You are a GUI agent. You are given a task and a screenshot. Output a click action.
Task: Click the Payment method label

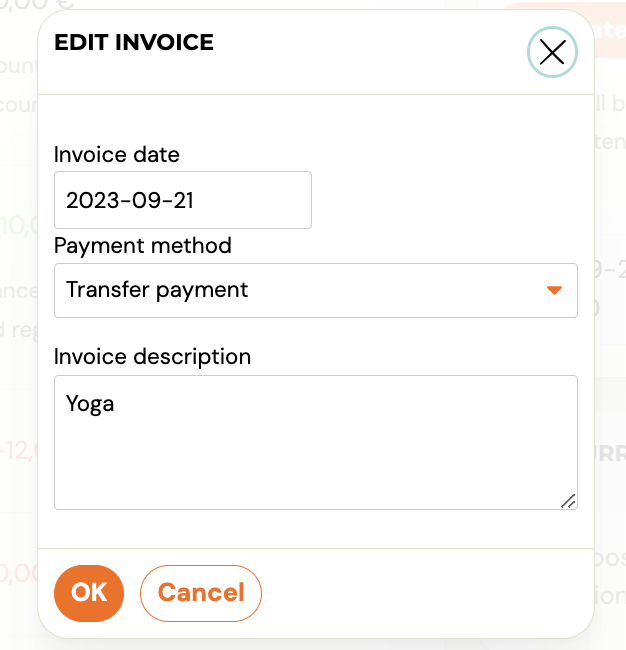(143, 246)
